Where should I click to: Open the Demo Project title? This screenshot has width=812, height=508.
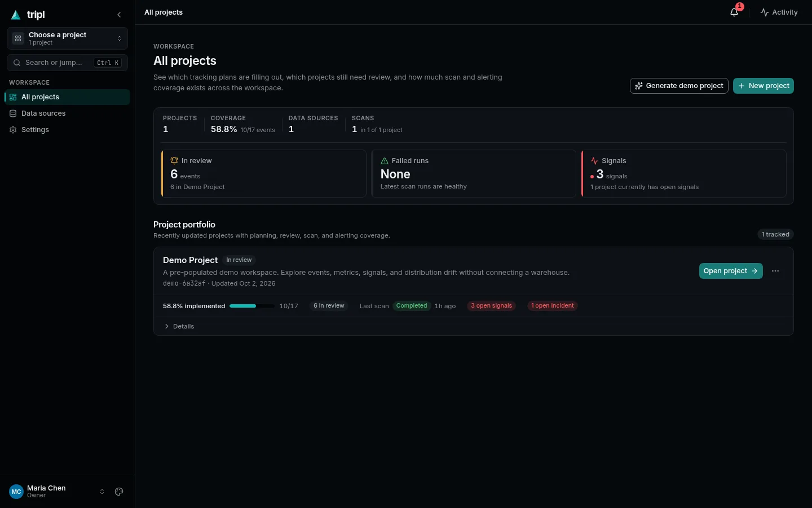(x=190, y=260)
